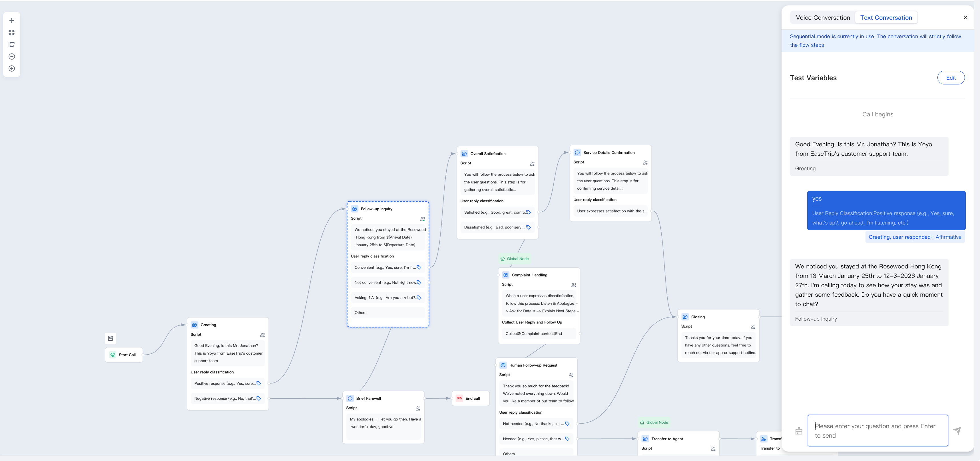The height and width of the screenshot is (461, 980).
Task: Focus the question message input field
Action: coord(877,430)
